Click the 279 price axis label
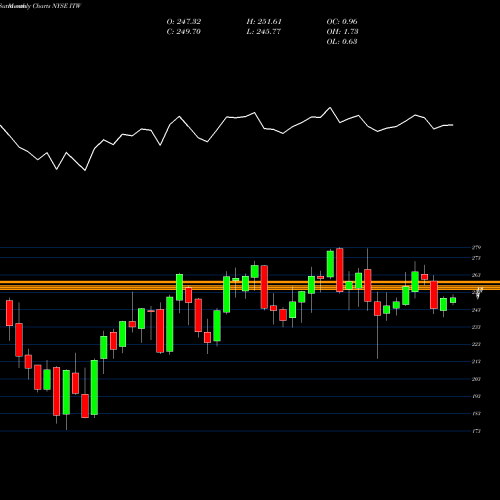Viewport: 500px width, 500px height. coord(476,248)
